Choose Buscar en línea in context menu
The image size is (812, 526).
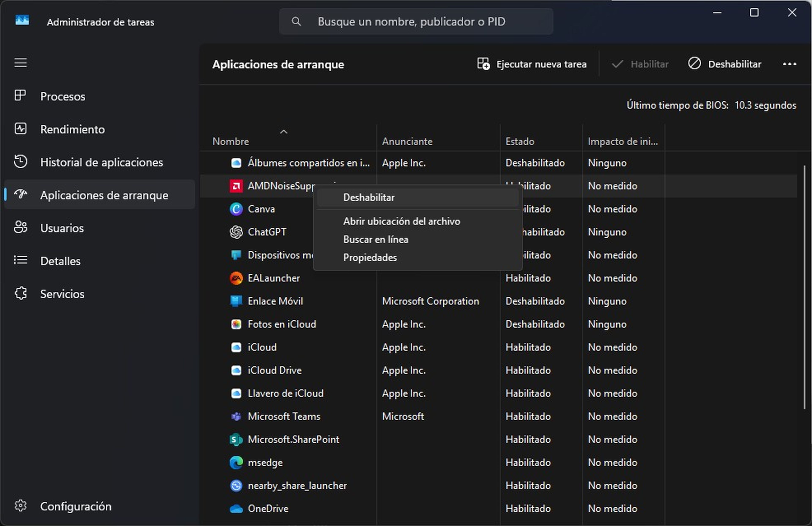[x=418, y=239]
